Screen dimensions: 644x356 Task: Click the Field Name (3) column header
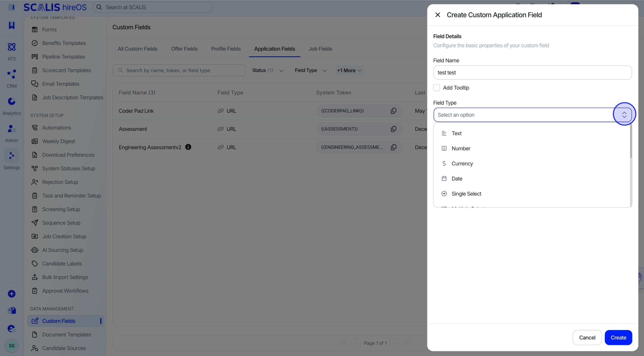tap(137, 92)
